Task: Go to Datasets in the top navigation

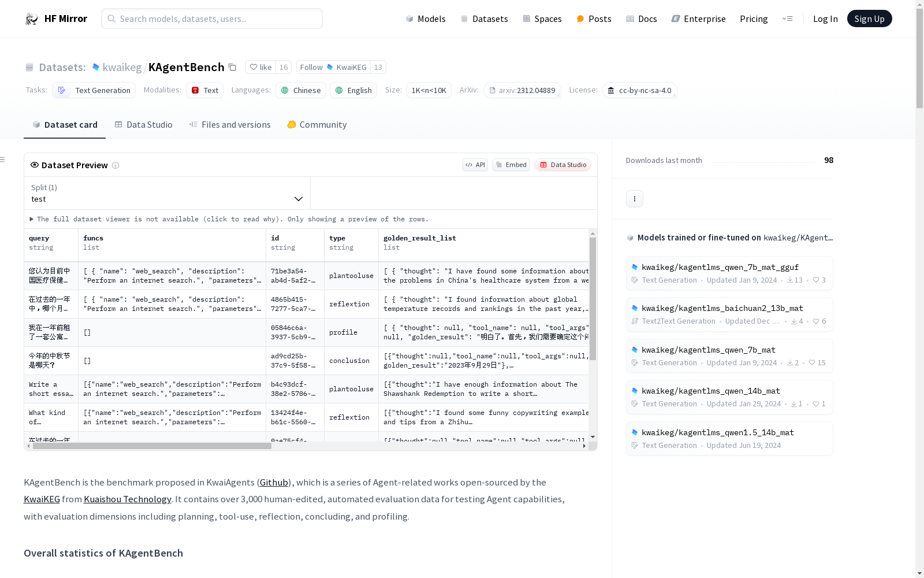Action: tap(484, 19)
